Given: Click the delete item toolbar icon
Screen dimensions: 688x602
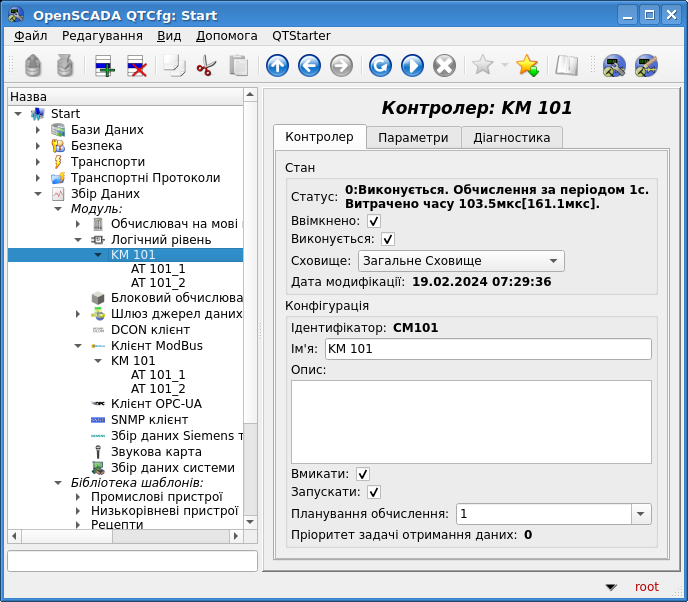Looking at the screenshot, I should (137, 66).
